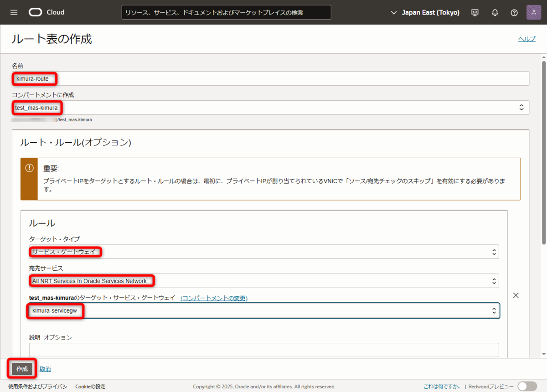The height and width of the screenshot is (392, 547).
Task: Open the user profile avatar menu
Action: pos(534,12)
